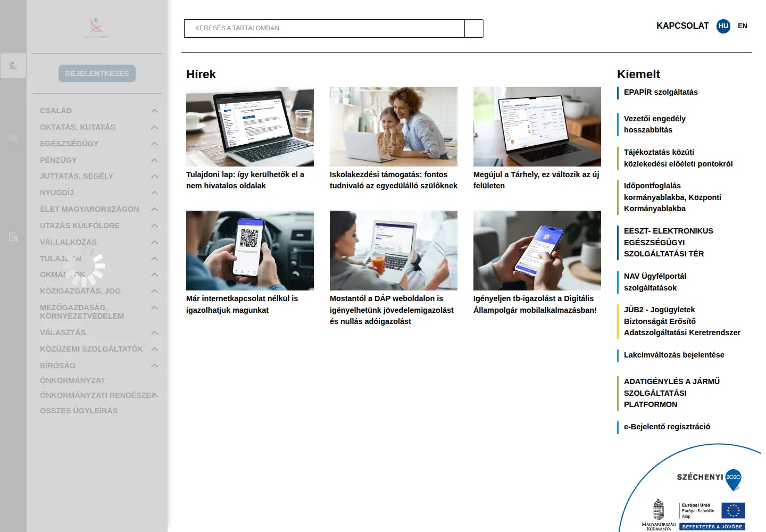Image resolution: width=766 pixels, height=532 pixels.
Task: Open the JUTTATÁS, SEGÉLY menu item
Action: [x=77, y=176]
